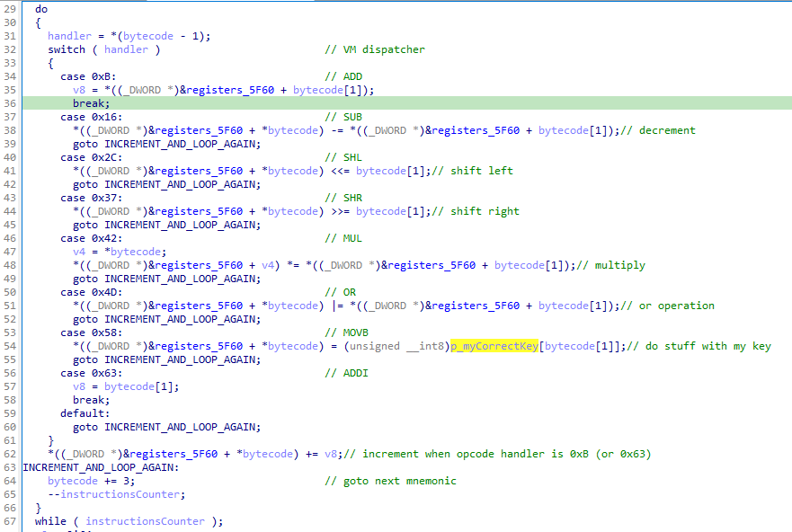Select the '// multiply' comment
792x532 pixels.
(x=611, y=265)
